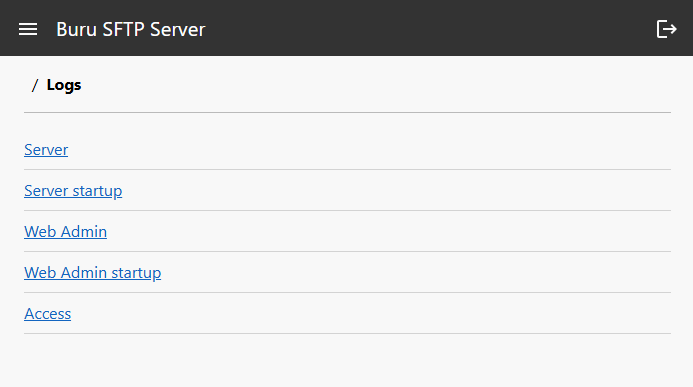
Task: Sign out using the exit arrow icon
Action: (x=666, y=29)
